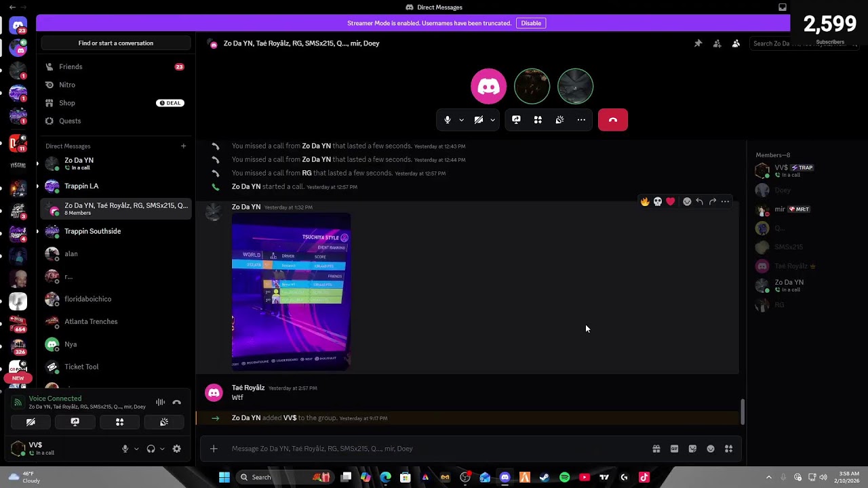
Task: Open the leaderboard image thumbnail
Action: pos(291,292)
